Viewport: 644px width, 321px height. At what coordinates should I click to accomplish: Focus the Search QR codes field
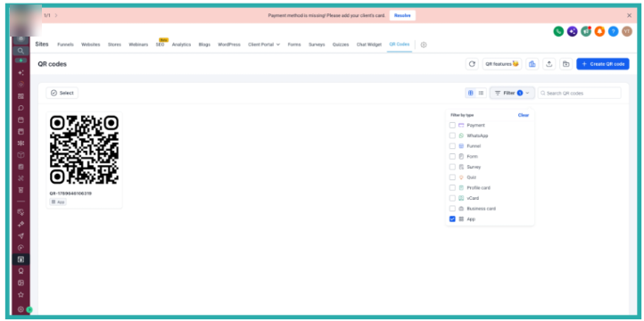click(580, 94)
